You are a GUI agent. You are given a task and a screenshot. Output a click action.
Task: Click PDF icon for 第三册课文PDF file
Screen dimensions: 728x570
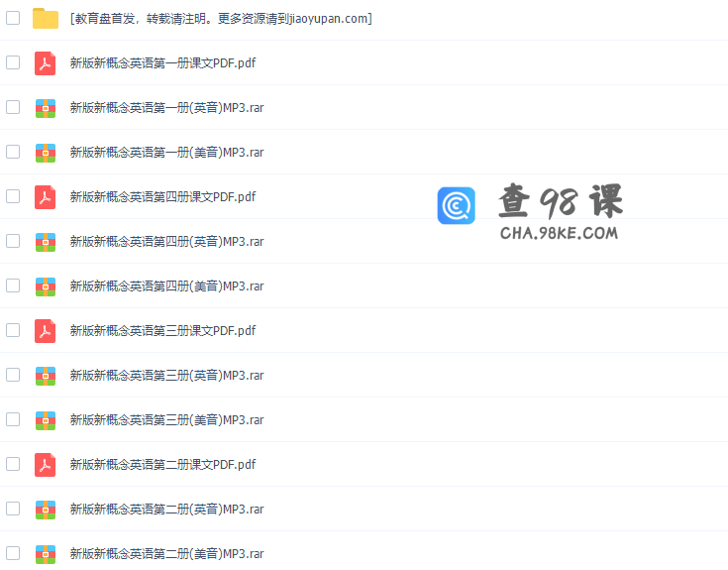(46, 330)
